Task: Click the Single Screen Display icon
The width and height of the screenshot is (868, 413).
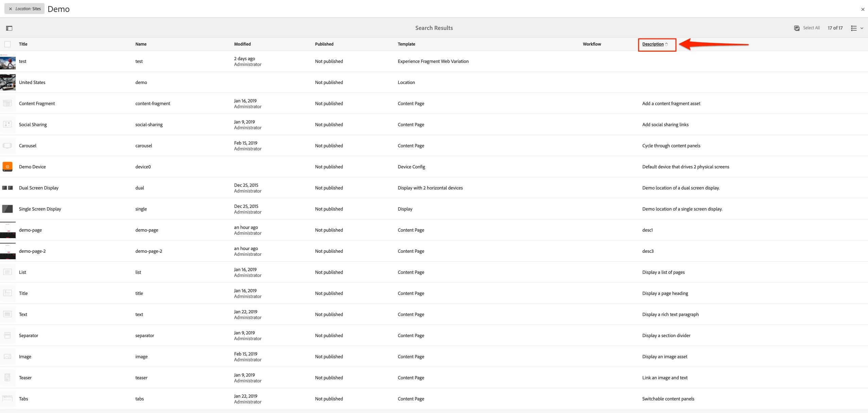Action: point(7,209)
